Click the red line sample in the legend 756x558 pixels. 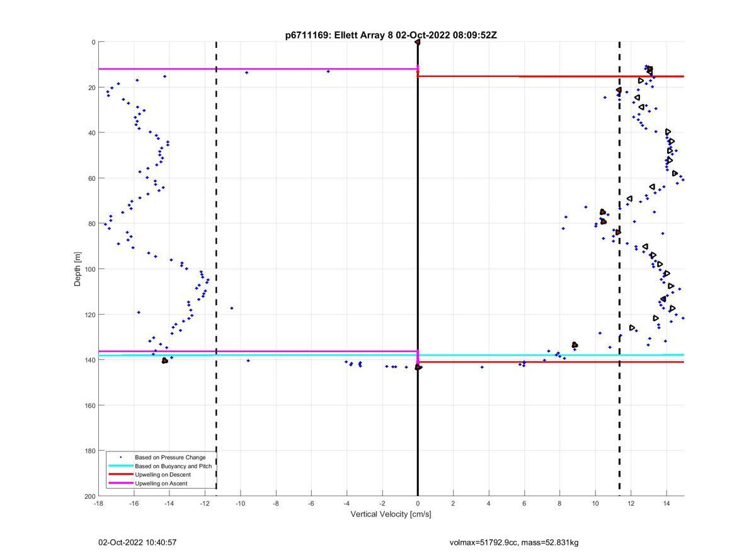[120, 475]
